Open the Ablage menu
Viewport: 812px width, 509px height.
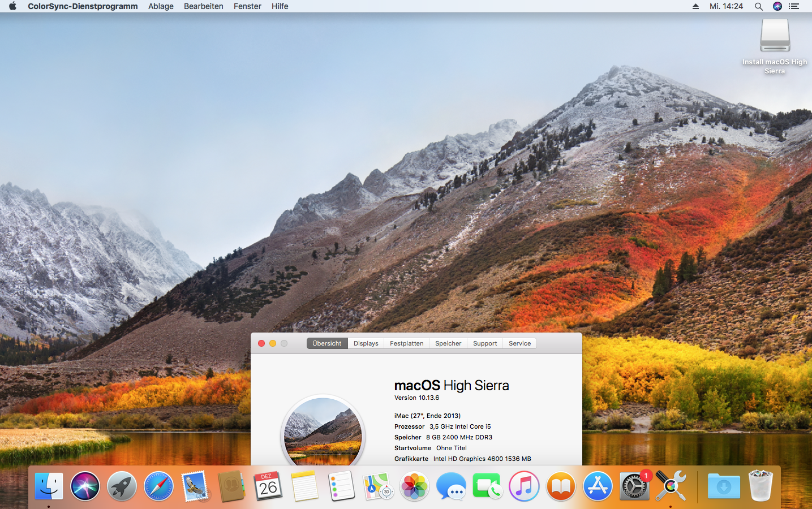161,6
